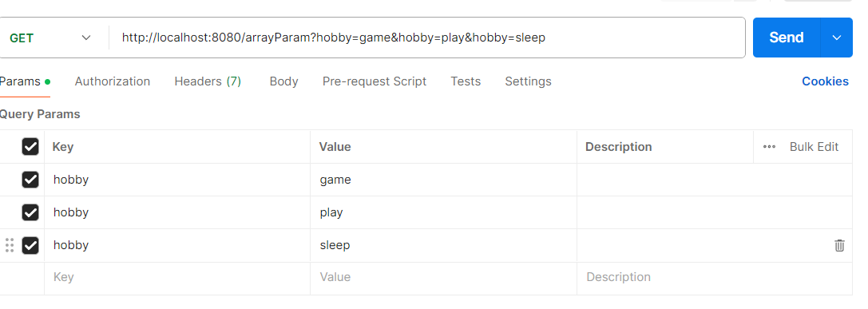Send the GET request

pyautogui.click(x=787, y=38)
